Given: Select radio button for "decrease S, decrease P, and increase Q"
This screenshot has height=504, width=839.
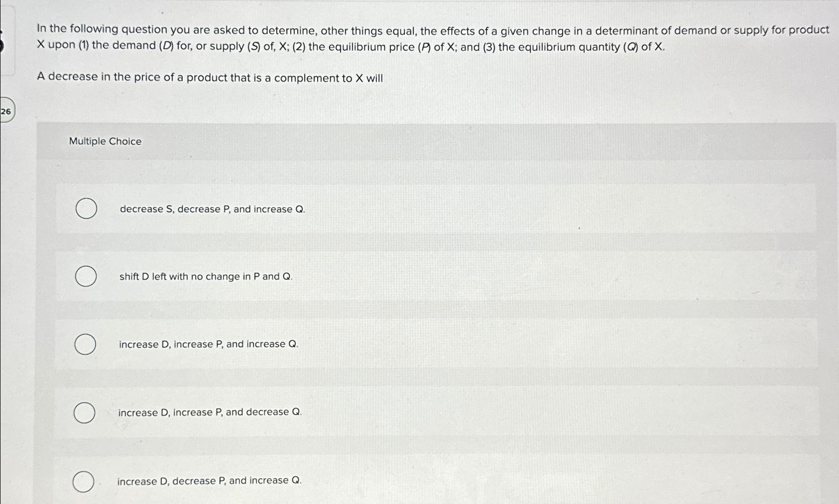Looking at the screenshot, I should tap(86, 208).
